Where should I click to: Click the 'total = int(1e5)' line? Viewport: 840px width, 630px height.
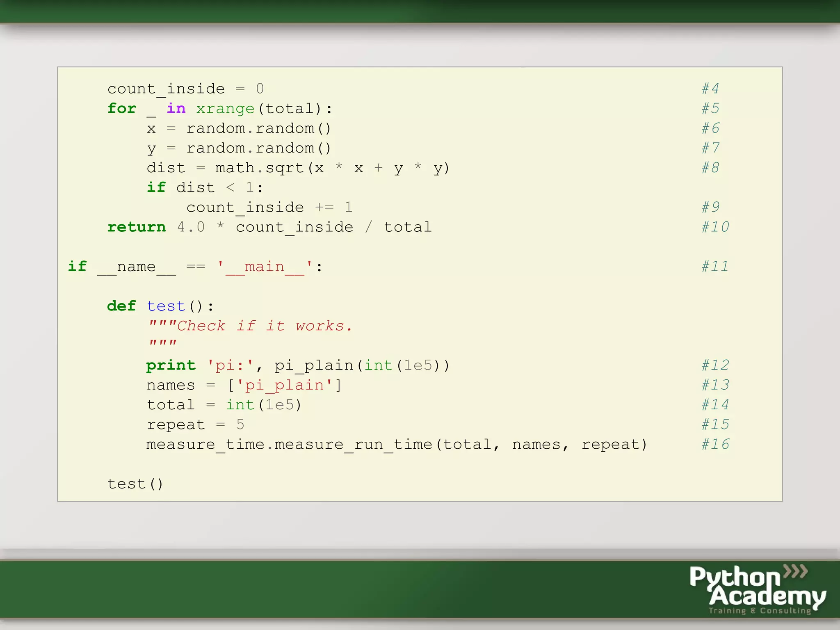point(224,404)
